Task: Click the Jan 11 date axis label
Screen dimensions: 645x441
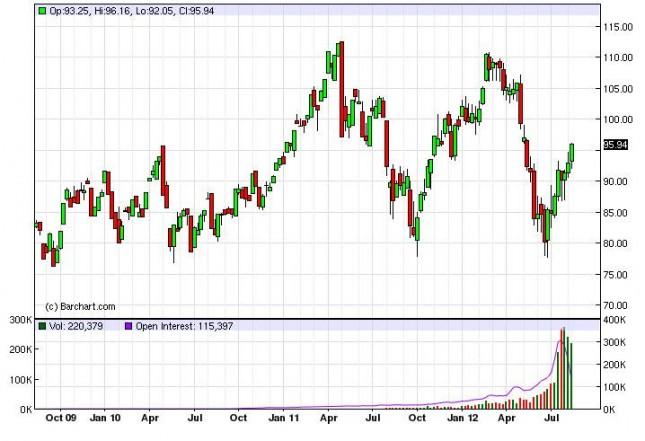Action: 283,418
